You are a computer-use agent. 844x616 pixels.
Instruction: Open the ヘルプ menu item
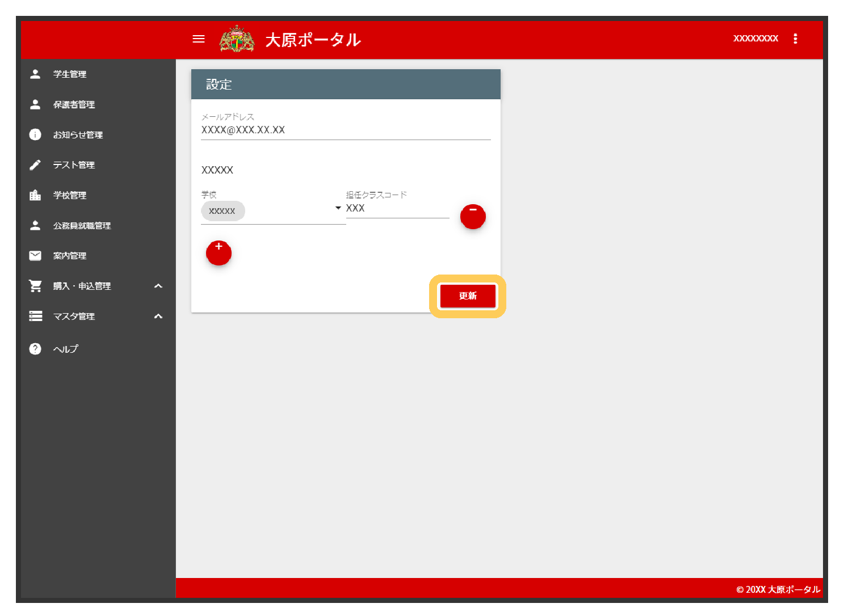pyautogui.click(x=98, y=349)
